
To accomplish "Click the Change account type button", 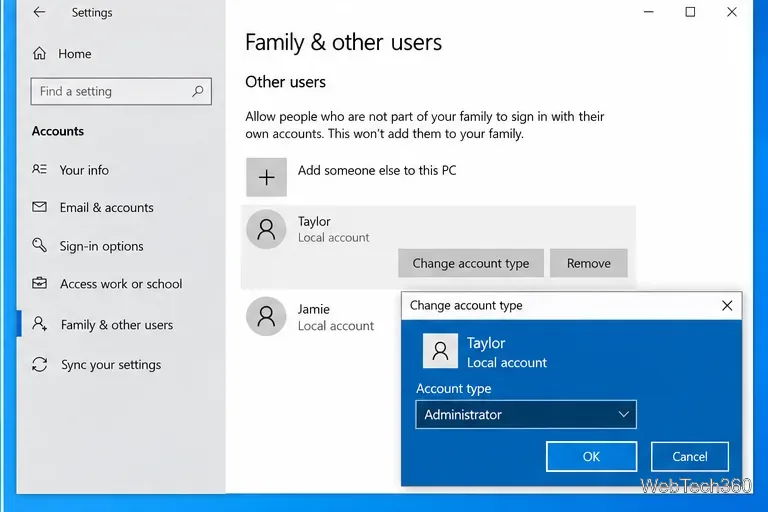I will [x=471, y=263].
